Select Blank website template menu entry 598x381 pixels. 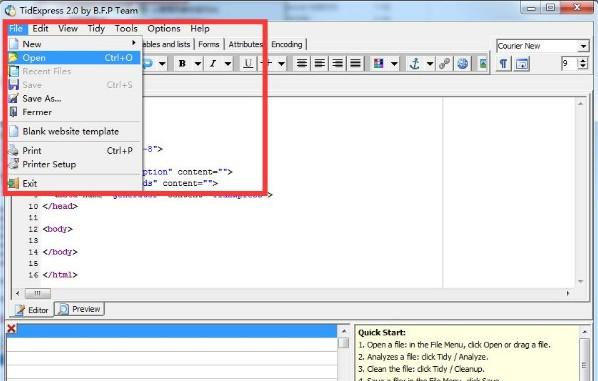74,131
